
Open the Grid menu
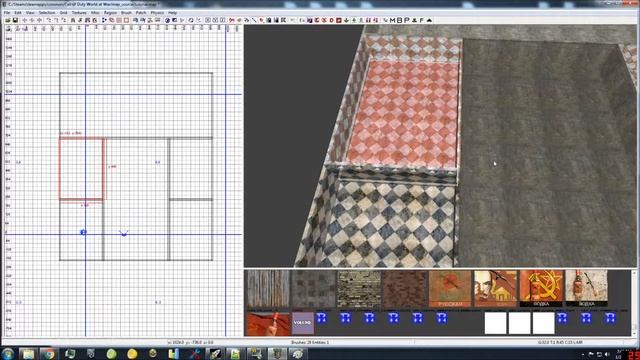[63, 13]
